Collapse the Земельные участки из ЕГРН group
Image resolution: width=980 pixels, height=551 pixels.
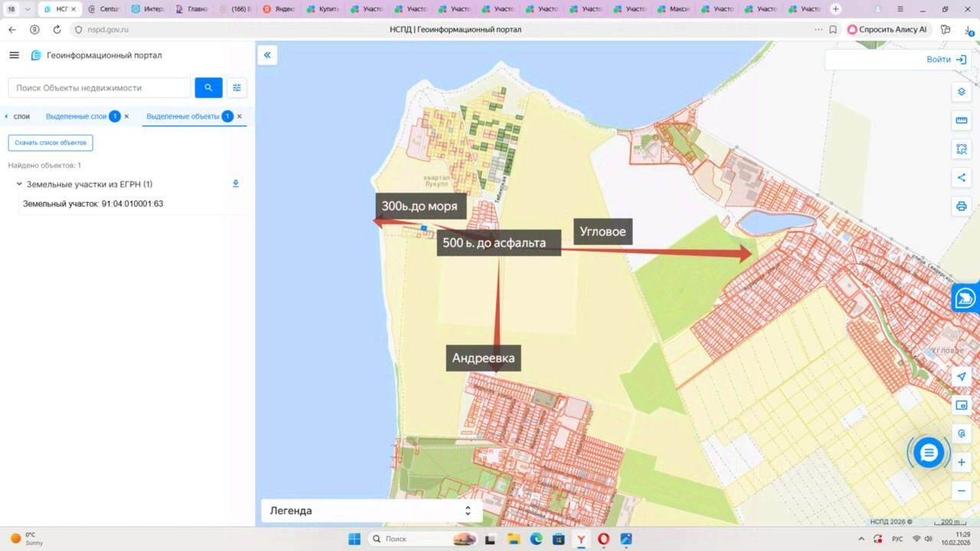[19, 184]
